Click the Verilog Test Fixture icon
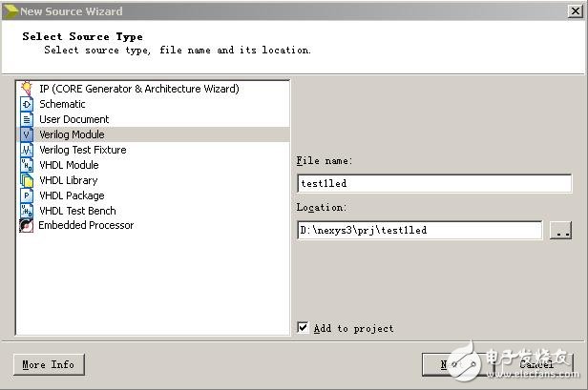 click(x=27, y=150)
